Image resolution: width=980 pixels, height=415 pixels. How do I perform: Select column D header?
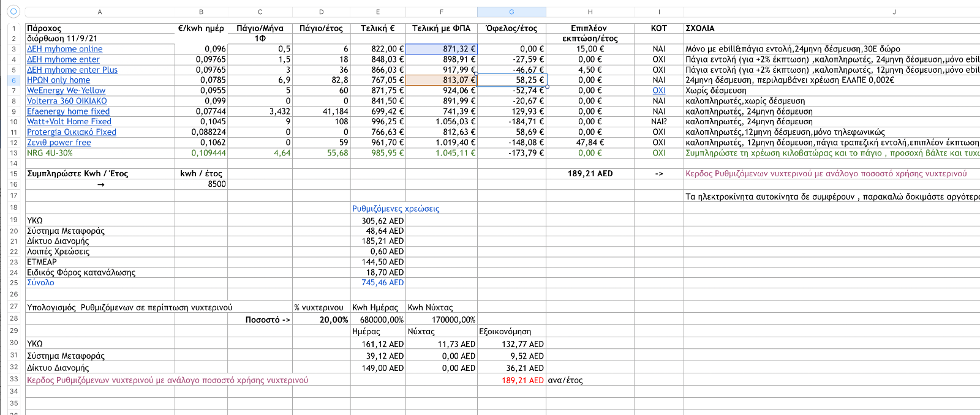322,12
